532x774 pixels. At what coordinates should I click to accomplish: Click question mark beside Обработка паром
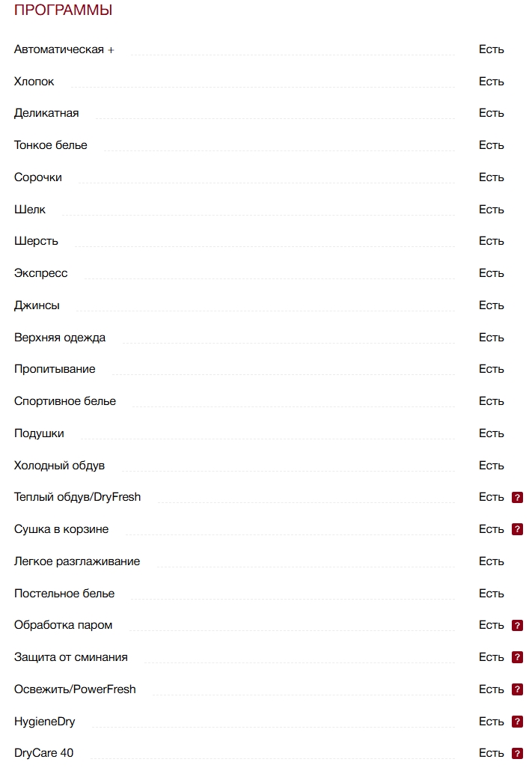click(x=517, y=625)
